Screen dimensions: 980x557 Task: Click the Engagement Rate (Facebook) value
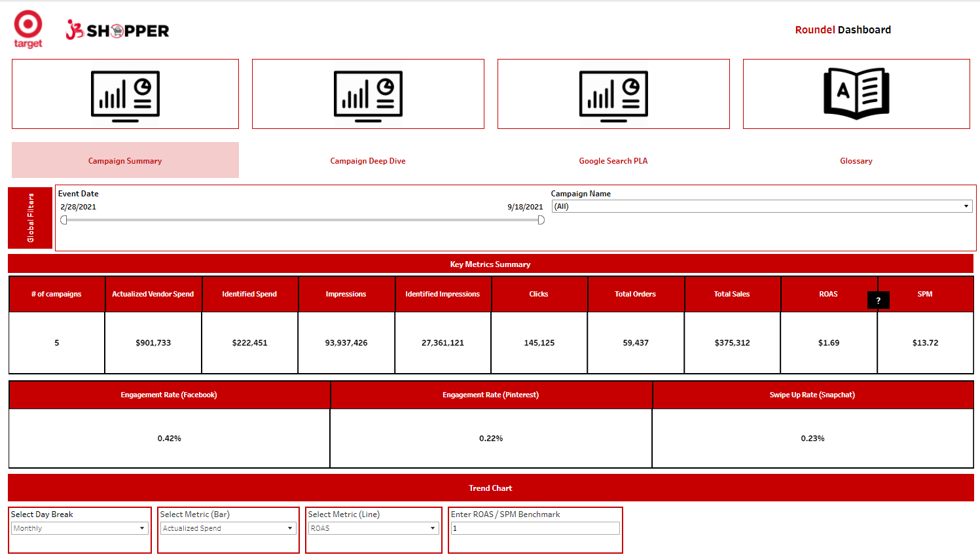pyautogui.click(x=169, y=439)
